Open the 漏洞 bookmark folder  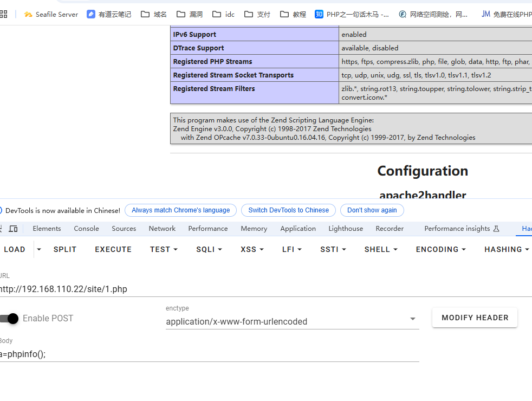point(189,14)
